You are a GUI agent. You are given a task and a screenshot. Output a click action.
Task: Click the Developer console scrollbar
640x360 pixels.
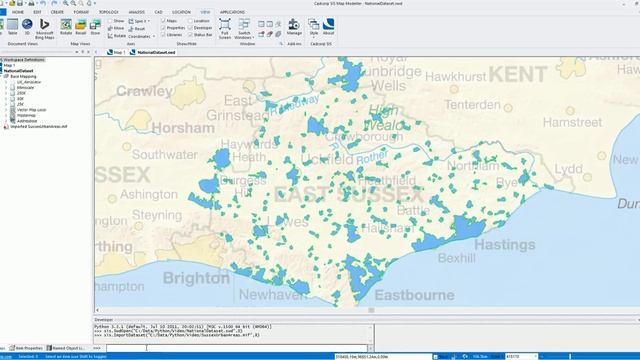tap(371, 334)
